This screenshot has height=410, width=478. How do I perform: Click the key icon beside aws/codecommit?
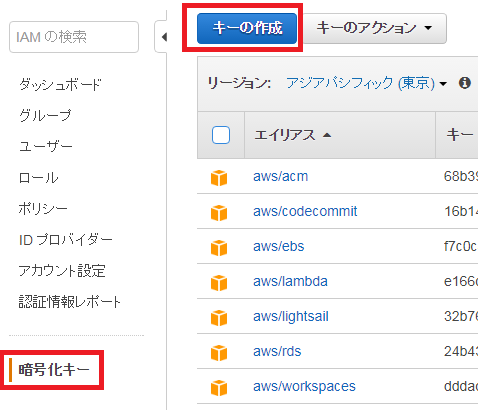point(219,213)
